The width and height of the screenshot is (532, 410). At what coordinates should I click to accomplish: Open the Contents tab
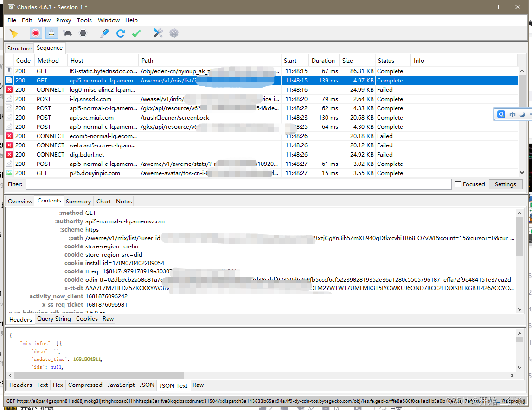point(49,201)
